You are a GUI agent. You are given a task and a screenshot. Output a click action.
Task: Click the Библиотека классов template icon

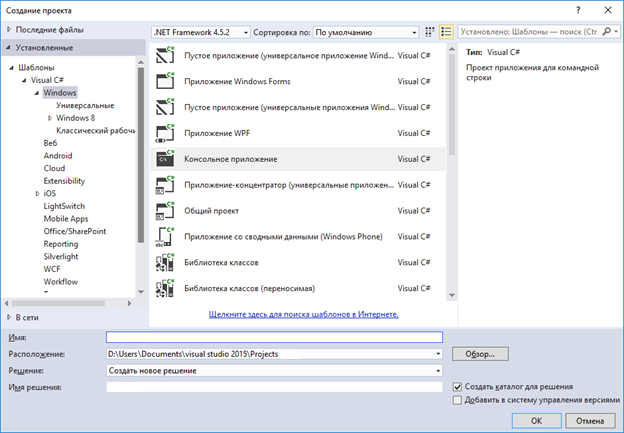[x=165, y=262]
